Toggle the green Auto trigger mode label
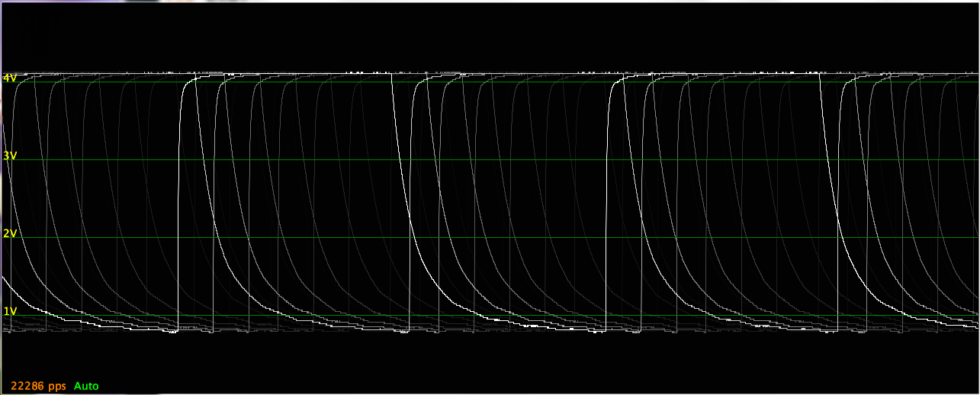980x395 pixels. tap(86, 387)
